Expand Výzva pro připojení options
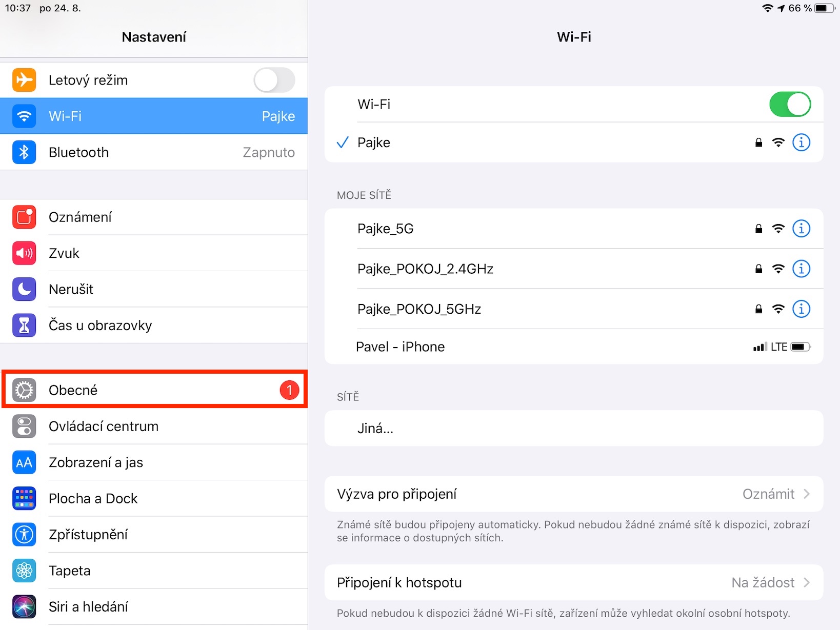Screen dimensions: 840x630 tap(574, 494)
